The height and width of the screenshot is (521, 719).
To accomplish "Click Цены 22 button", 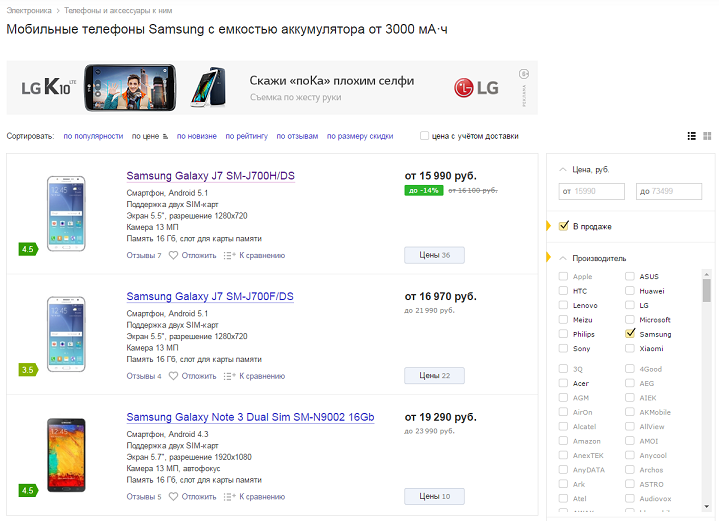I will (x=434, y=376).
